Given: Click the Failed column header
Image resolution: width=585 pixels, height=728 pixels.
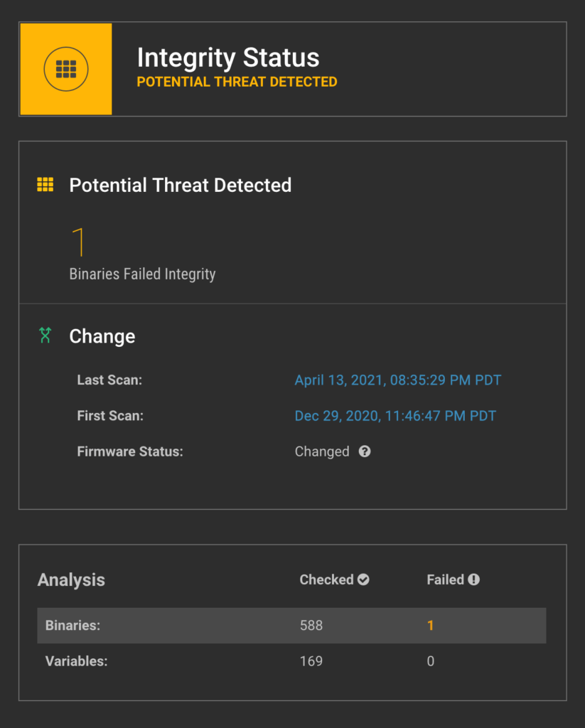Looking at the screenshot, I should [453, 579].
